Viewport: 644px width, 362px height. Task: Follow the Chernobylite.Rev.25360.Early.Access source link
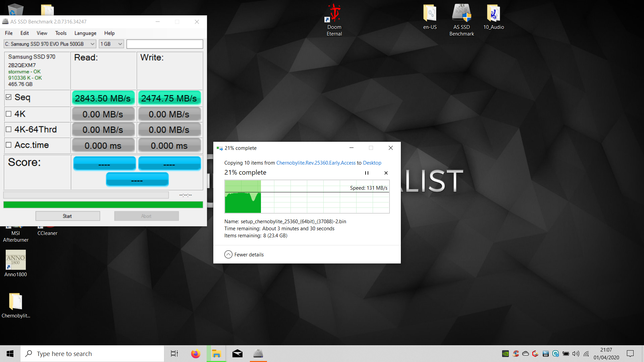(x=316, y=163)
